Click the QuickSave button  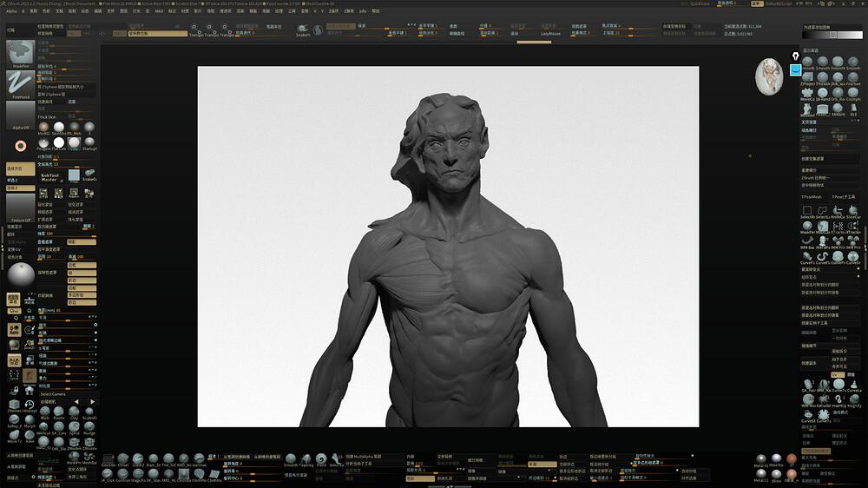(x=700, y=3)
